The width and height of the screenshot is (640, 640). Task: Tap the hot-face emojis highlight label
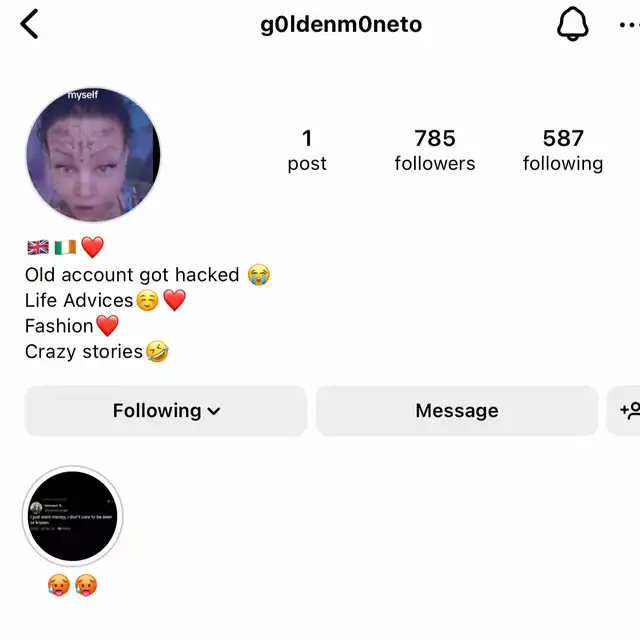point(73,585)
